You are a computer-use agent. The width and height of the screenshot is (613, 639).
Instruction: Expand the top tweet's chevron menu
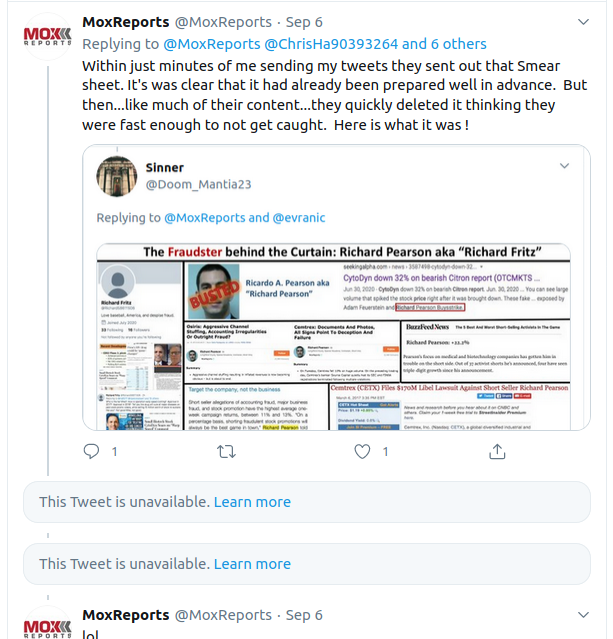point(584,22)
